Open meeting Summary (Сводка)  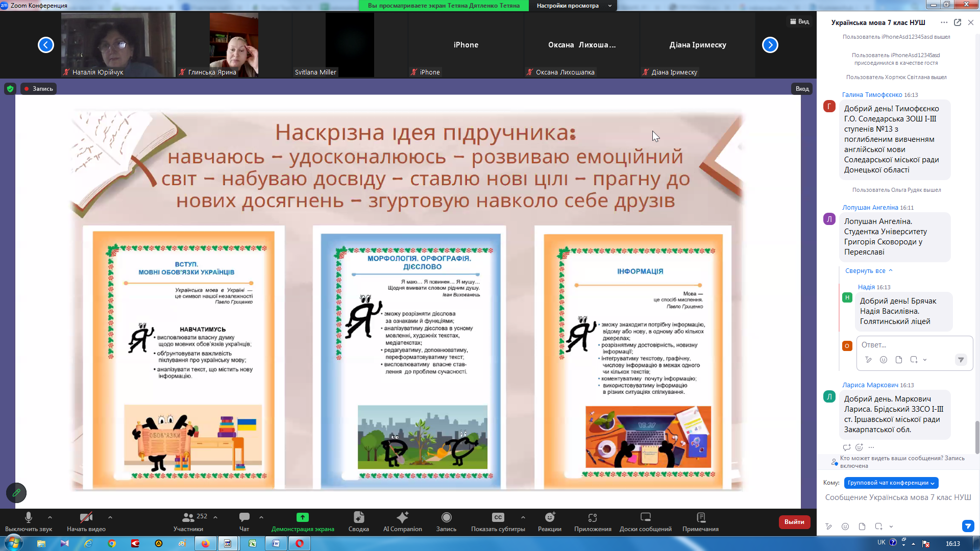tap(358, 521)
